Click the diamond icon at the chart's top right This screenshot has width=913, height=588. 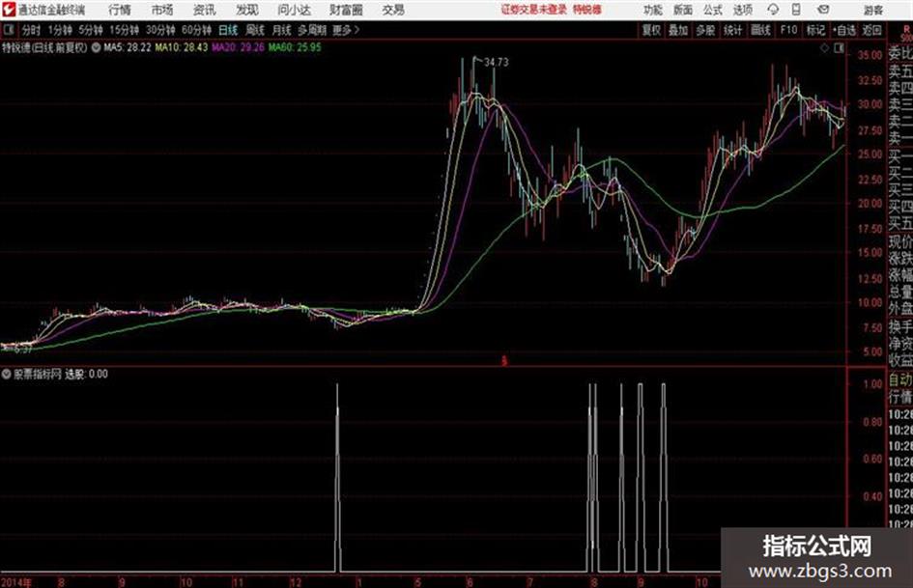point(824,48)
